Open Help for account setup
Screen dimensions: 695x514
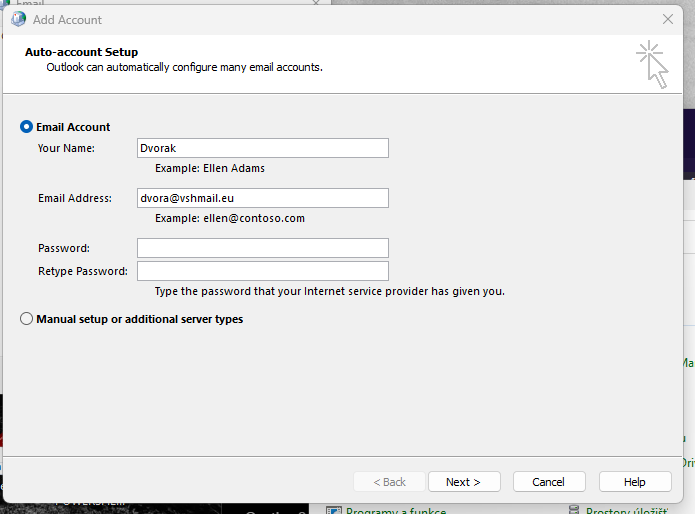point(635,482)
